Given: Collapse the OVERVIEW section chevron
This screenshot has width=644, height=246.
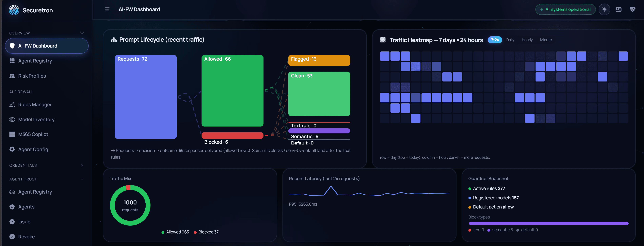Looking at the screenshot, I should 82,33.
